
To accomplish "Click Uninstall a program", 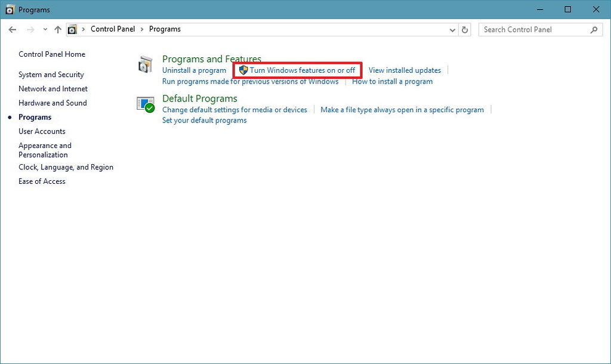I will click(194, 70).
